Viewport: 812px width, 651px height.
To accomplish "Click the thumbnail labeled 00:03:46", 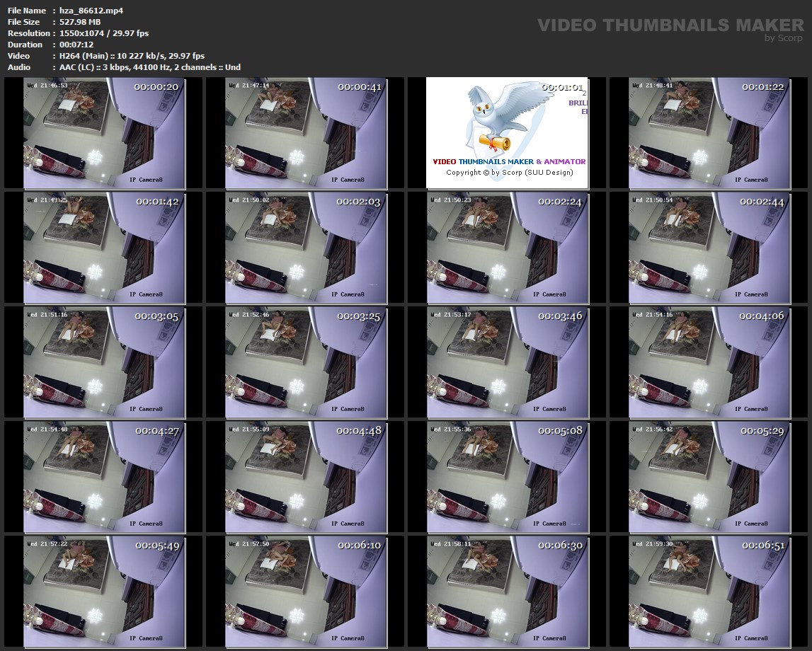I will 508,363.
